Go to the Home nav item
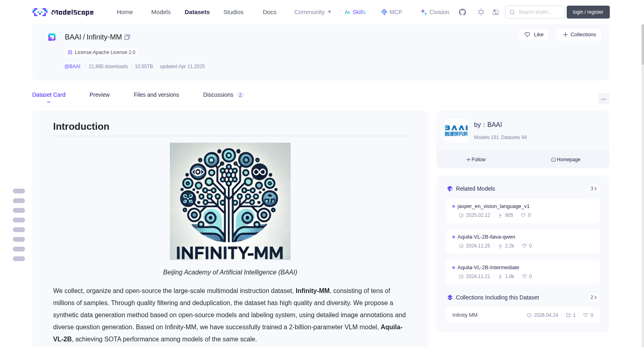This screenshot has height=347, width=644. point(125,12)
